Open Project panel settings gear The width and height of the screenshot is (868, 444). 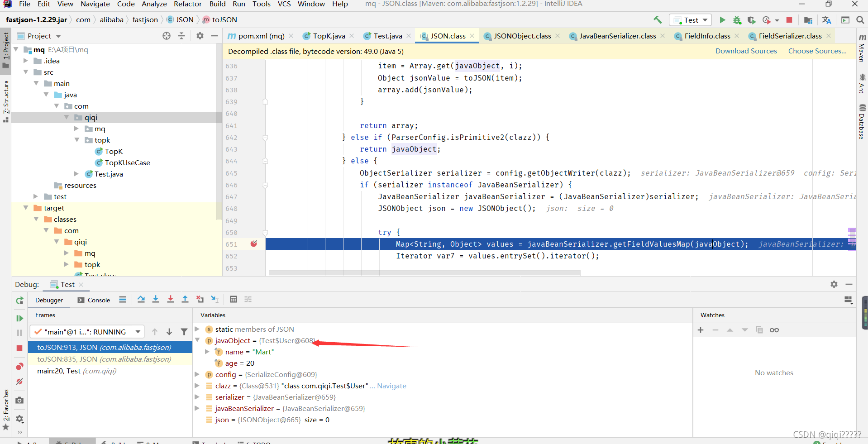pyautogui.click(x=200, y=36)
